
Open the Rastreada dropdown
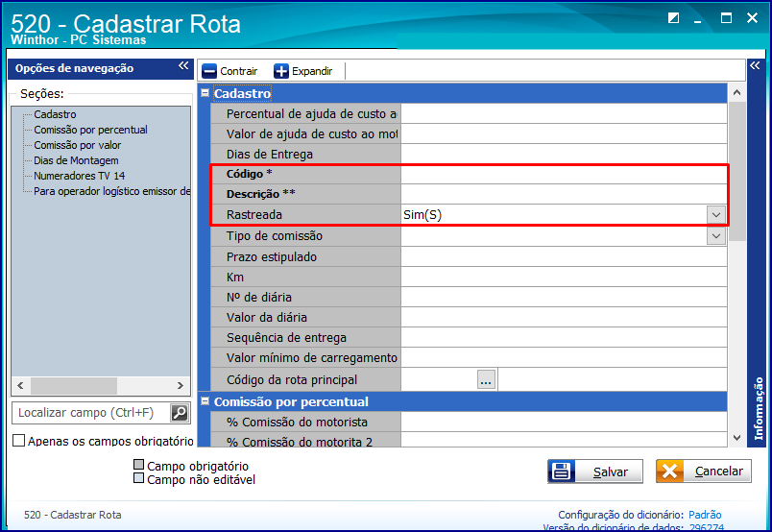716,215
